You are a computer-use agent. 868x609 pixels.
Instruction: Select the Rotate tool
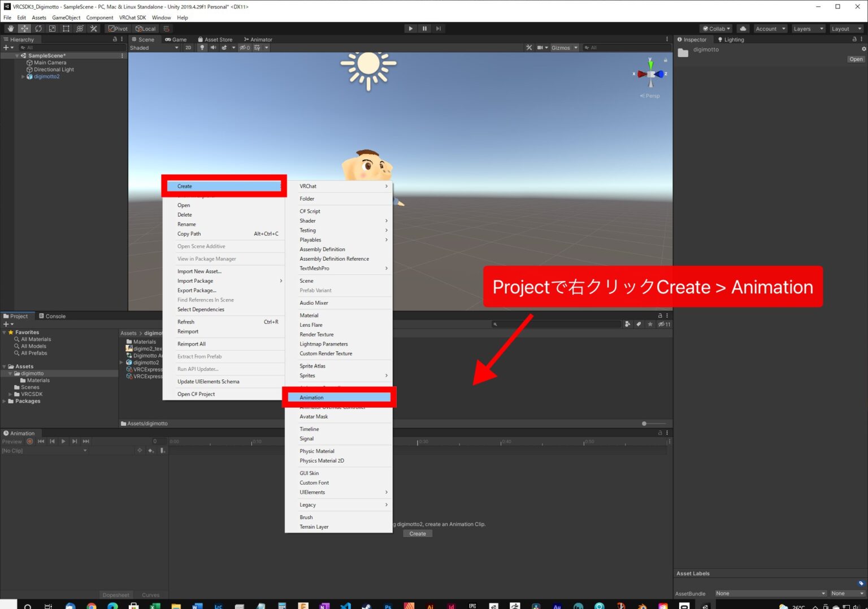coord(38,28)
